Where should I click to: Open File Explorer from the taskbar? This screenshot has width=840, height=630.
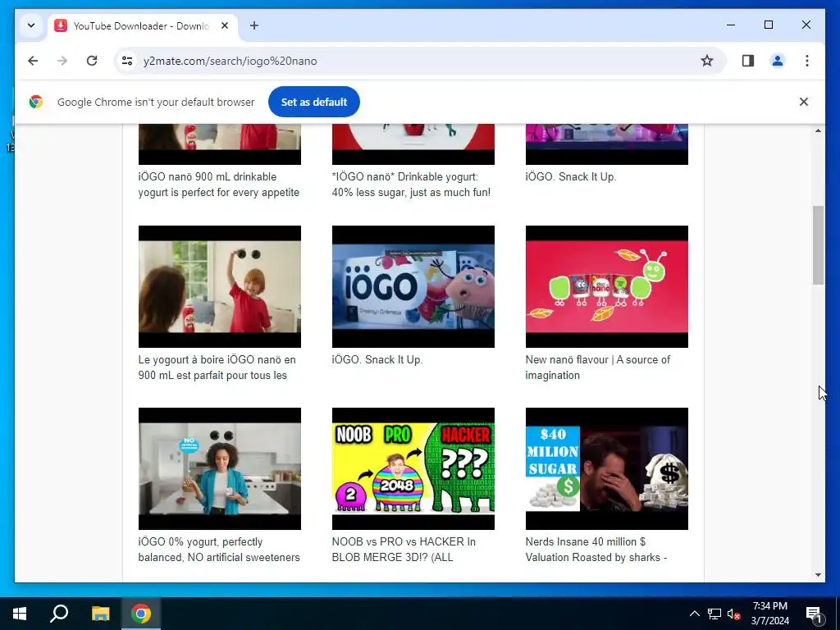(x=100, y=614)
